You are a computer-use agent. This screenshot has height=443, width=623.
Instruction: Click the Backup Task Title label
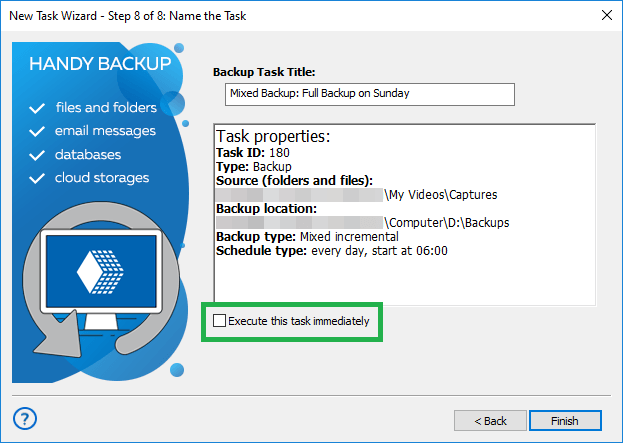click(x=264, y=72)
